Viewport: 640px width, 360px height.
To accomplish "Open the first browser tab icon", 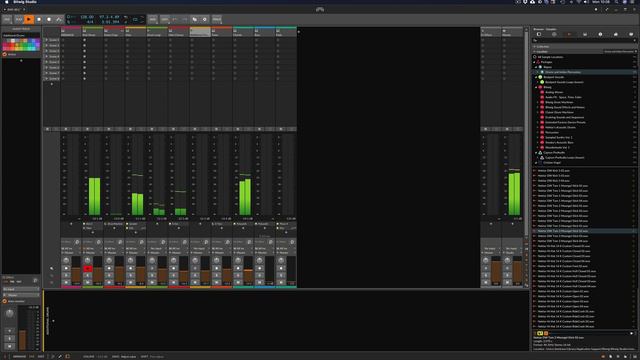I will (x=539, y=34).
